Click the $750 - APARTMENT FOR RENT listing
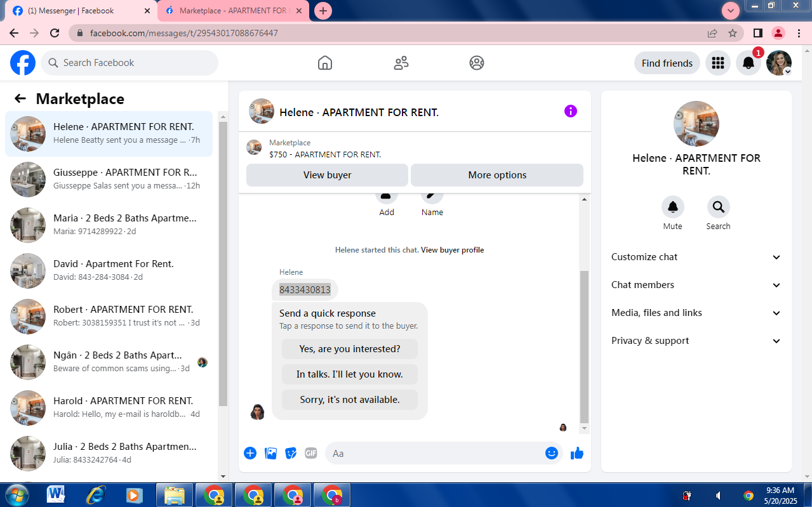Screen dimensions: 812x507 pos(325,154)
